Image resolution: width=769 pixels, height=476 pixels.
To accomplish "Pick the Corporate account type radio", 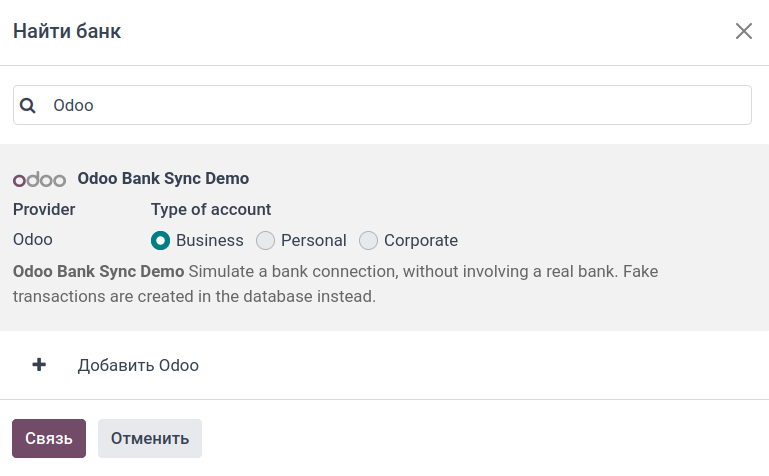I will pyautogui.click(x=368, y=240).
